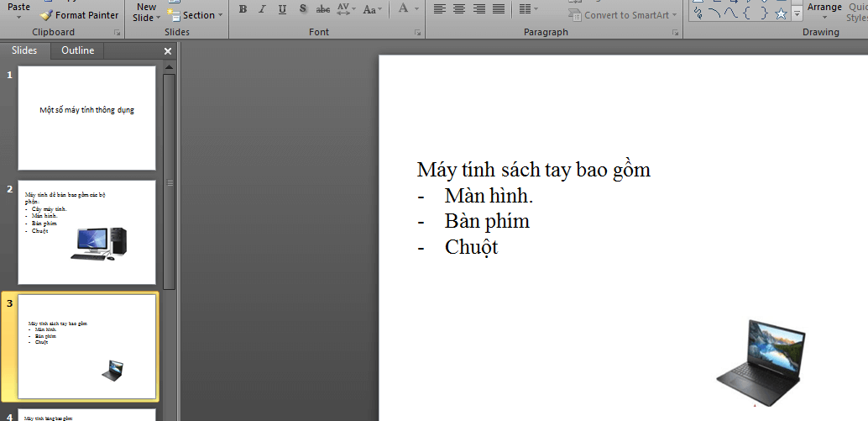Expand the New Slide dropdown
The height and width of the screenshot is (421, 868).
point(146,18)
